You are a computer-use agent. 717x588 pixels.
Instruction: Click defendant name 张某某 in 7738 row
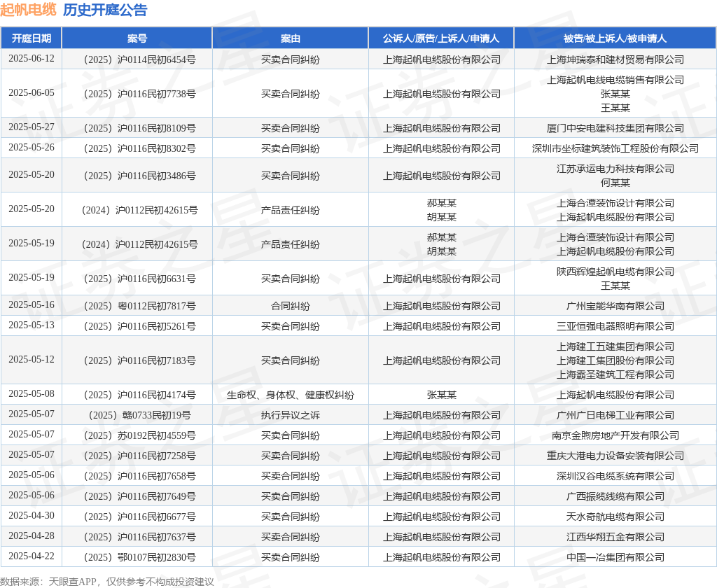(615, 94)
